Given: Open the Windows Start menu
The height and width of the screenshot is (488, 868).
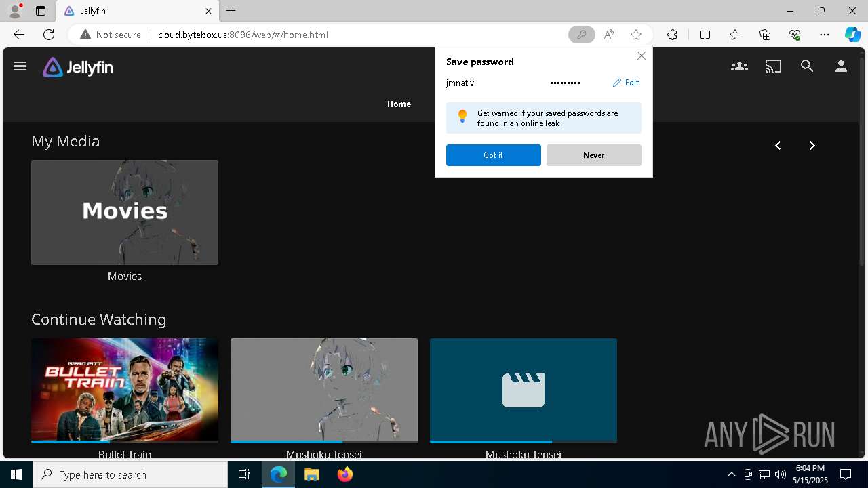Looking at the screenshot, I should [16, 474].
